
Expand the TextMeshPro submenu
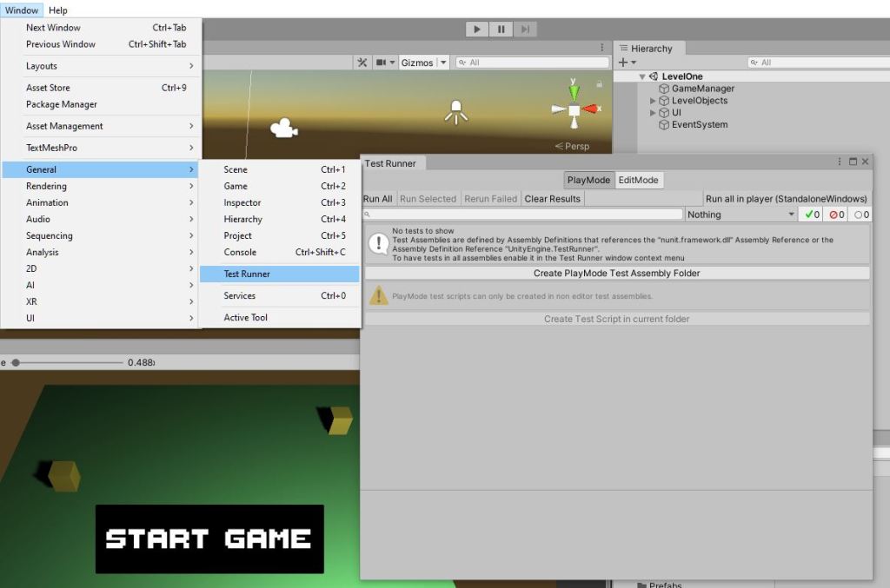(102, 148)
